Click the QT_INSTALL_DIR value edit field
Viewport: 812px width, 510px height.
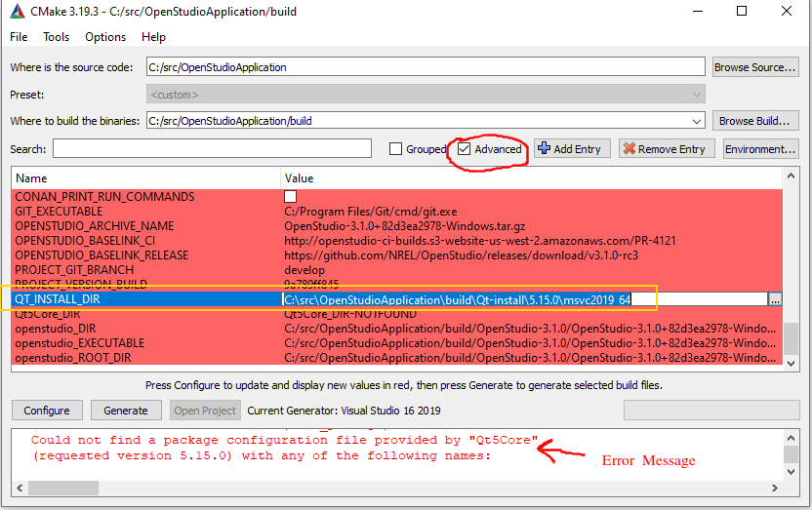point(525,299)
